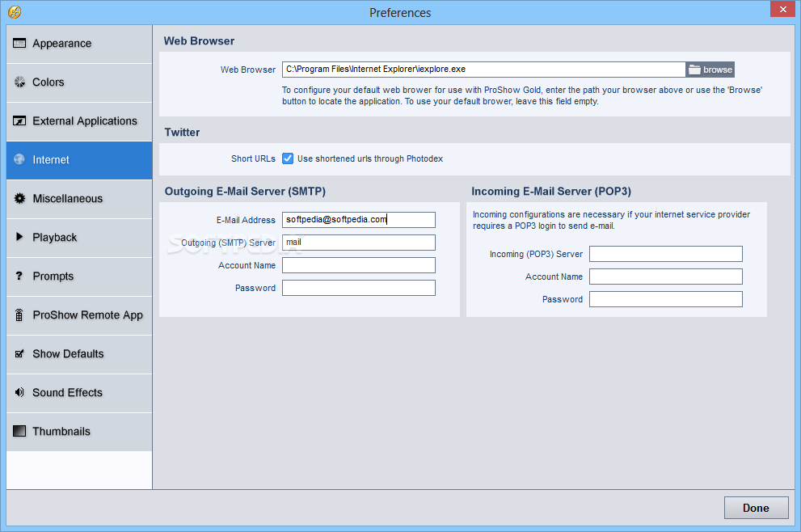Click the ProShow logo in title bar
Image resolution: width=801 pixels, height=532 pixels.
click(x=15, y=12)
